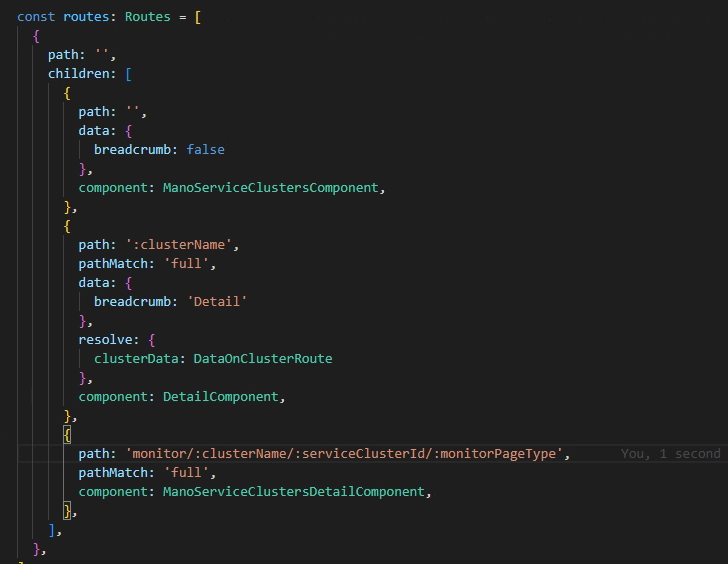This screenshot has width=728, height=564.
Task: Click the 'const' keyword
Action: click(x=36, y=17)
